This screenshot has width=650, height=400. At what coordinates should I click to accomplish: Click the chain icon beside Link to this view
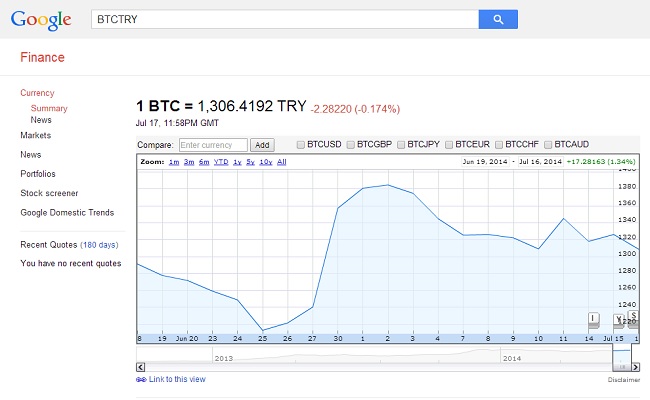[141, 379]
